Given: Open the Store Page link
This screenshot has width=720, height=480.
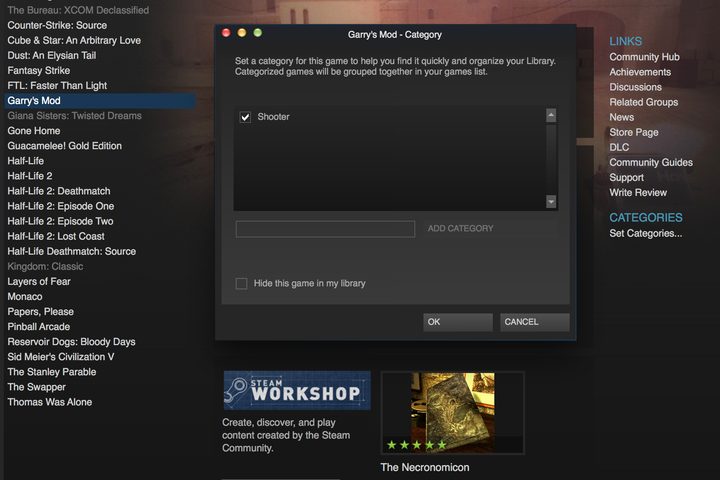Looking at the screenshot, I should [634, 132].
